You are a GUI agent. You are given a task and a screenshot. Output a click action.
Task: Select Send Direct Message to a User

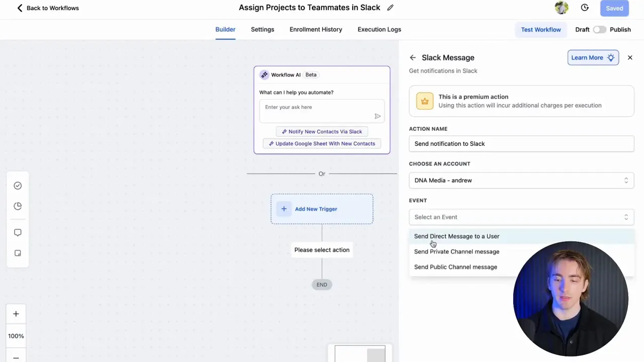tap(521, 236)
